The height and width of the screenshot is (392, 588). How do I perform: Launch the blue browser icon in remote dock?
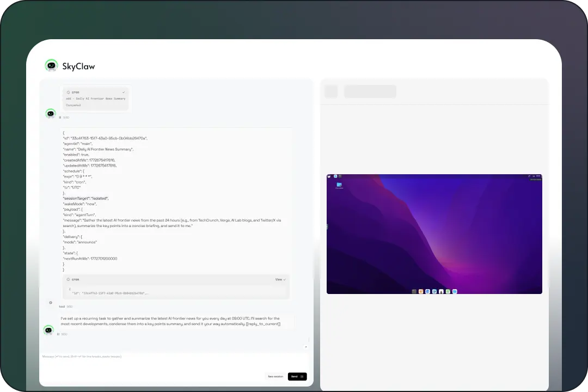[x=428, y=291]
